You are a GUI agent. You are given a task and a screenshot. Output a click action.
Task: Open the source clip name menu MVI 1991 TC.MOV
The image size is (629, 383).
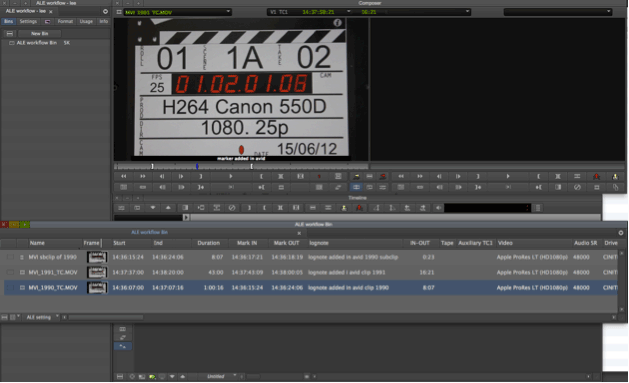click(x=177, y=12)
